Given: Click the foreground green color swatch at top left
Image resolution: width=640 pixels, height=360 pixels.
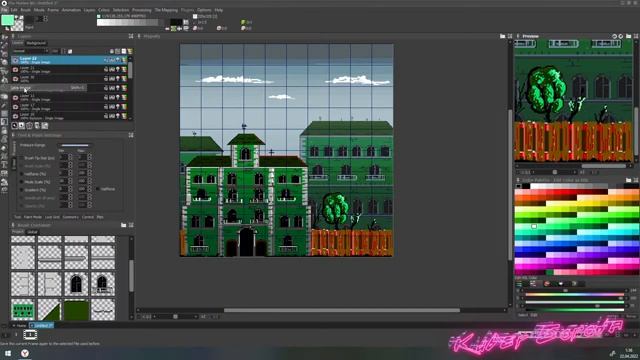Looking at the screenshot, I should 7,20.
